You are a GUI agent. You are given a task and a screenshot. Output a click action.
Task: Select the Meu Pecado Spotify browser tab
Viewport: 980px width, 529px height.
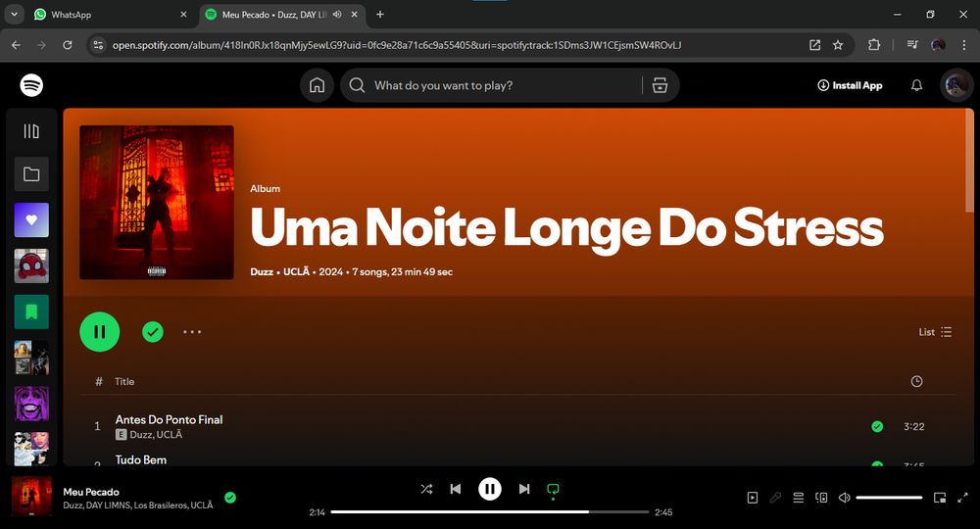pos(282,15)
